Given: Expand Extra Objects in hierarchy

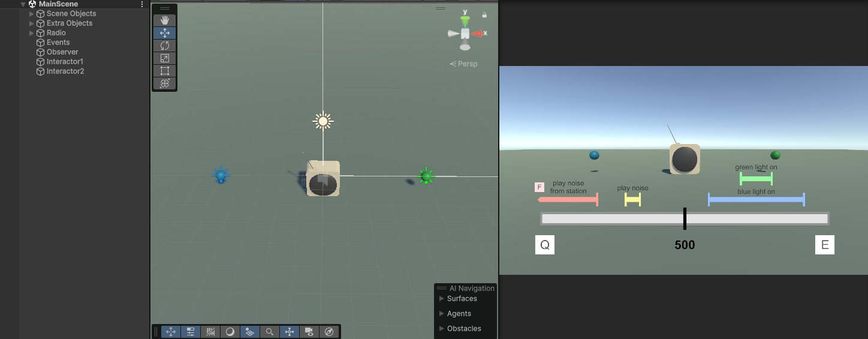Looking at the screenshot, I should tap(32, 23).
